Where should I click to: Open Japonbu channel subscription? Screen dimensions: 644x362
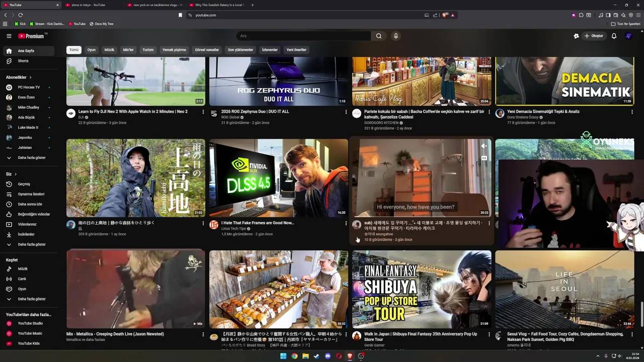[29, 138]
